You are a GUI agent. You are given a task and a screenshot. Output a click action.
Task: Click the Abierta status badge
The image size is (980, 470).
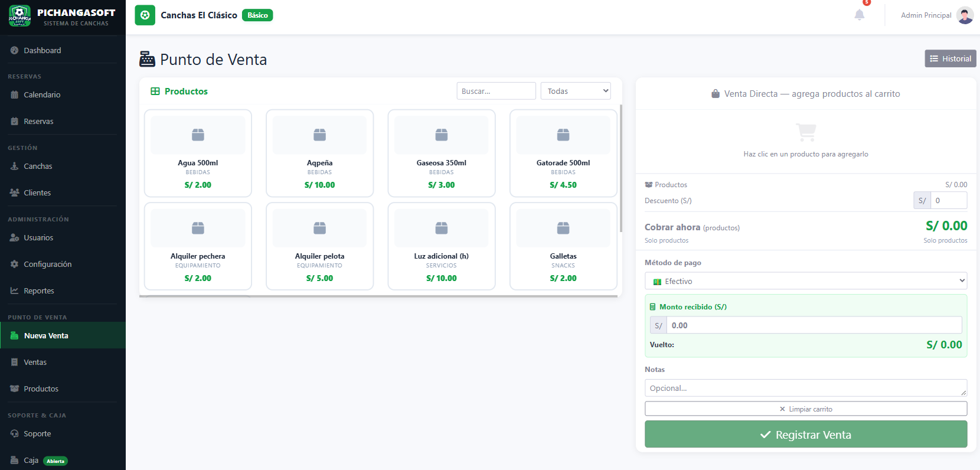pyautogui.click(x=55, y=461)
